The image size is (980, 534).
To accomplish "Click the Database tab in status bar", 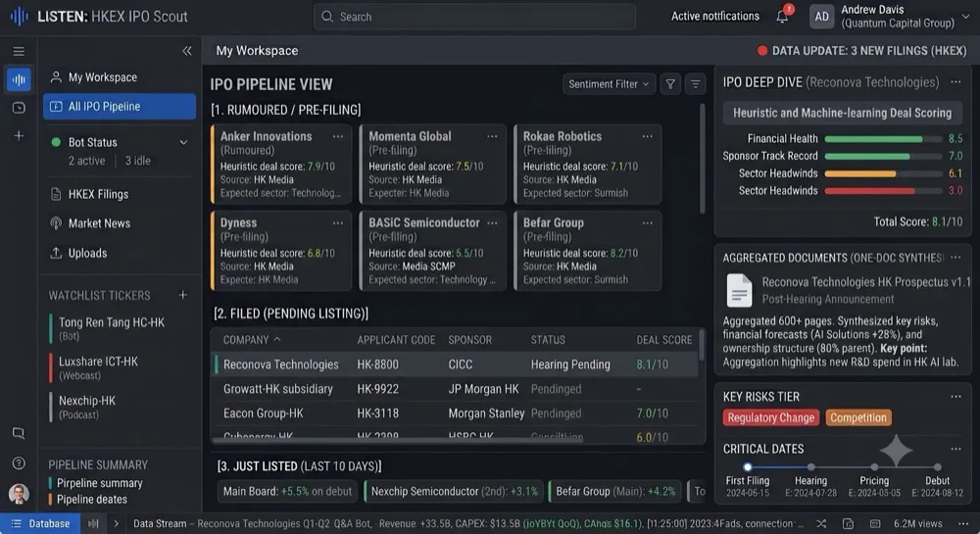I will pyautogui.click(x=40, y=523).
